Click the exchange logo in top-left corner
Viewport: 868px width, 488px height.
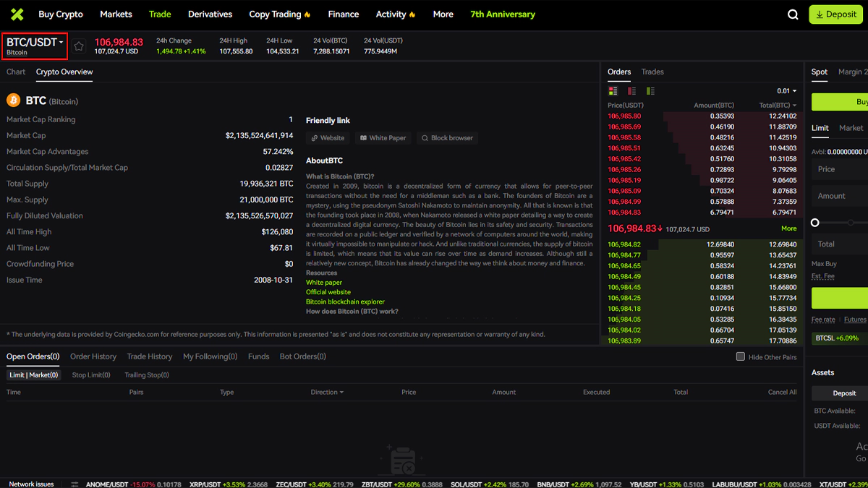(x=17, y=14)
